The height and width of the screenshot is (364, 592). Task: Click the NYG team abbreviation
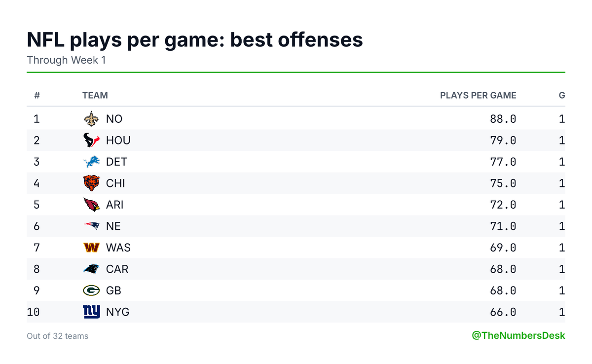(118, 312)
